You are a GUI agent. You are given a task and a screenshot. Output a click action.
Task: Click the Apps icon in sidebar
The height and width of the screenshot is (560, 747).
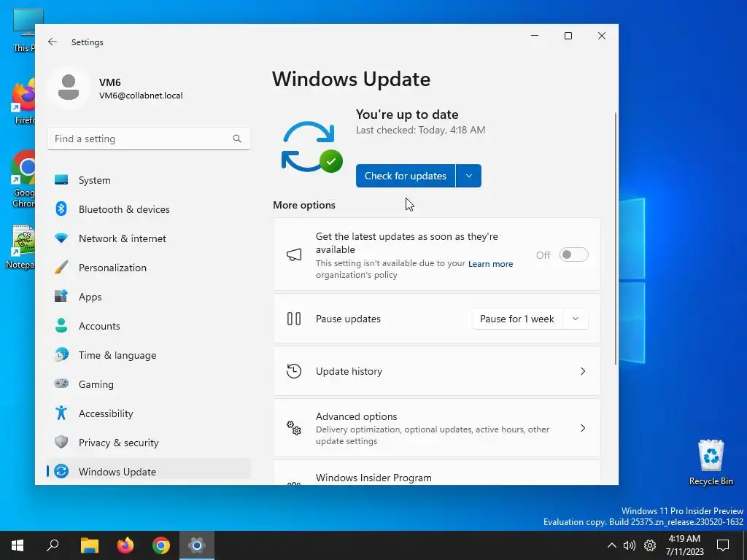click(61, 296)
